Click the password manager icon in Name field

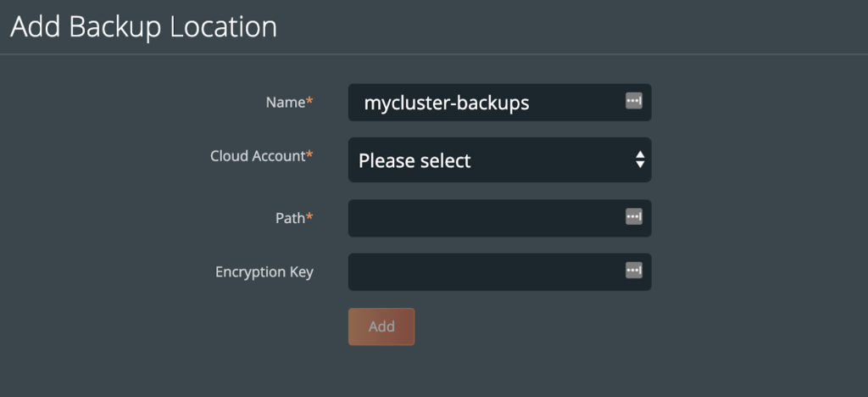coord(633,101)
